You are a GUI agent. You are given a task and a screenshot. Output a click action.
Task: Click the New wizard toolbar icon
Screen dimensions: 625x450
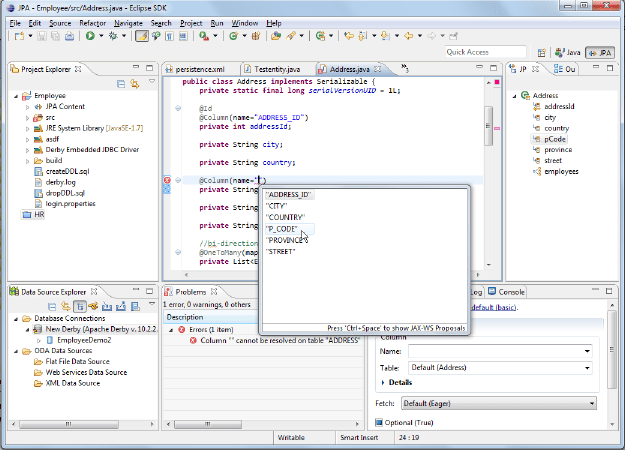(x=19, y=36)
